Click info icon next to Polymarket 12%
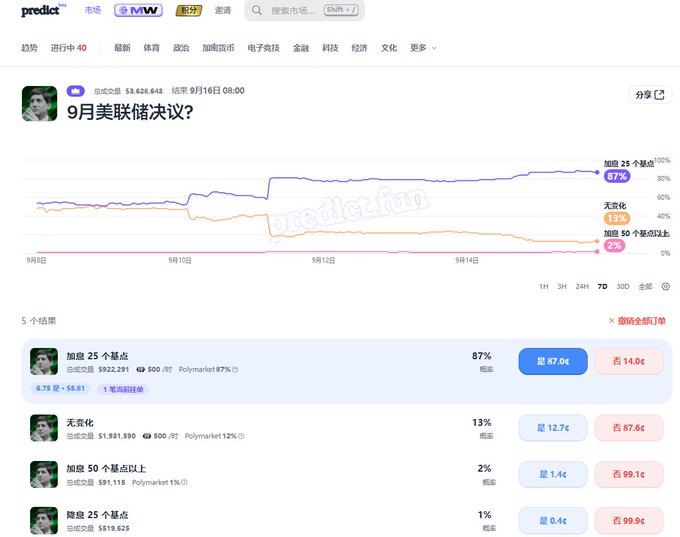The image size is (680, 537). [241, 436]
